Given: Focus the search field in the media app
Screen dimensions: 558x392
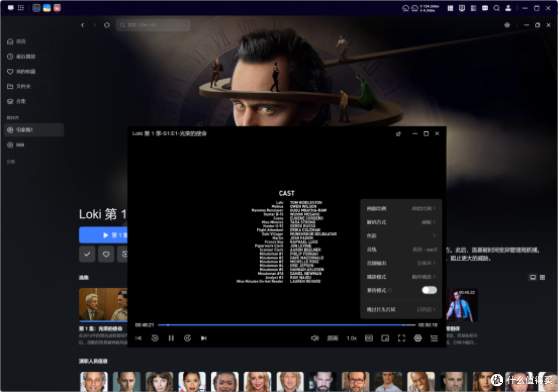Looking at the screenshot, I should click(153, 25).
